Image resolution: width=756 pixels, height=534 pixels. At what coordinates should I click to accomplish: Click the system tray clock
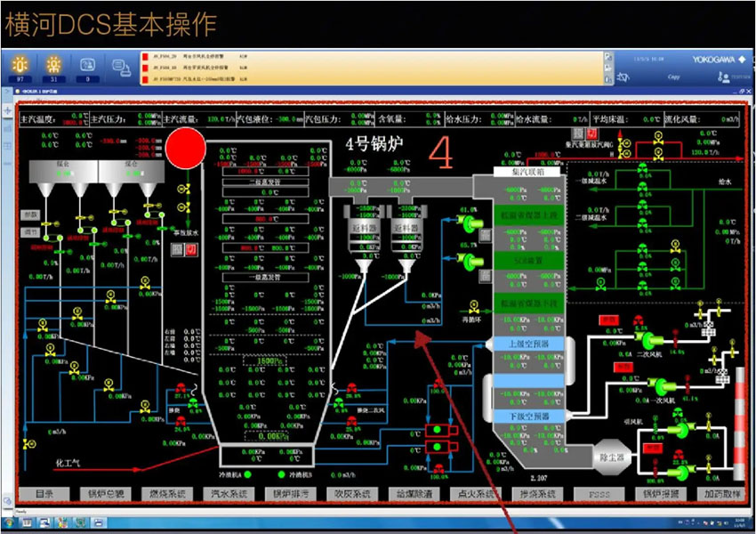tap(738, 523)
